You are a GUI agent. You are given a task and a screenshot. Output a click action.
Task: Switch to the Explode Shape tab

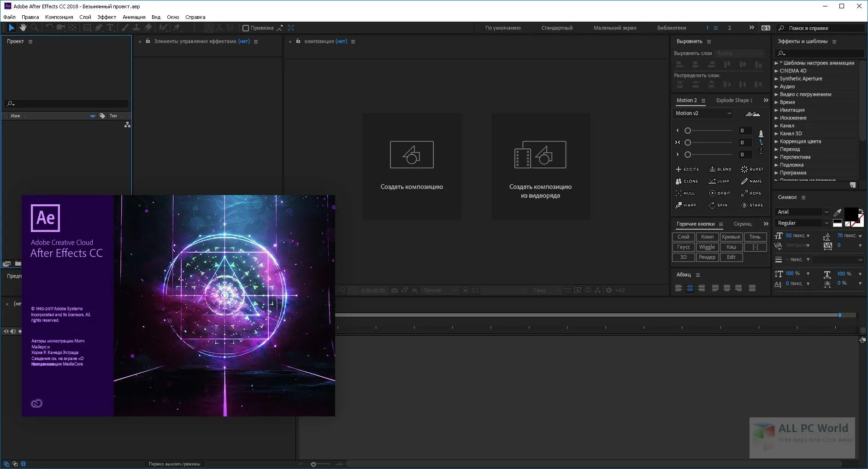tap(734, 101)
